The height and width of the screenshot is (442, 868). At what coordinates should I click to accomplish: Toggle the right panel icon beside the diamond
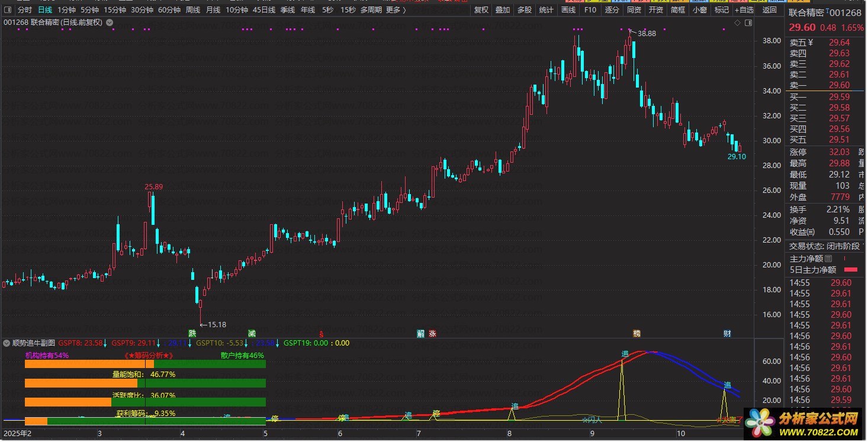tap(748, 22)
